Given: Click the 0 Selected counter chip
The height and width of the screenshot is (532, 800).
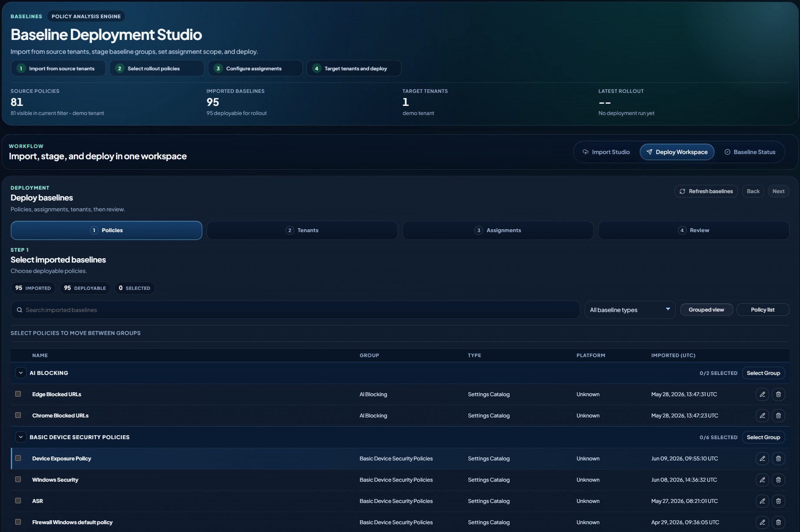Looking at the screenshot, I should (x=135, y=288).
